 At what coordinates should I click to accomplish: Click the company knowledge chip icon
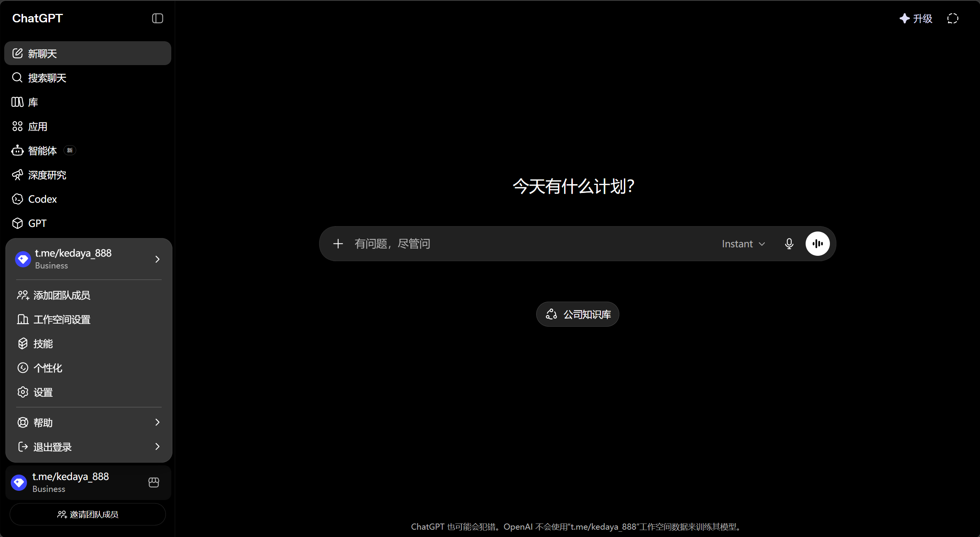[552, 314]
